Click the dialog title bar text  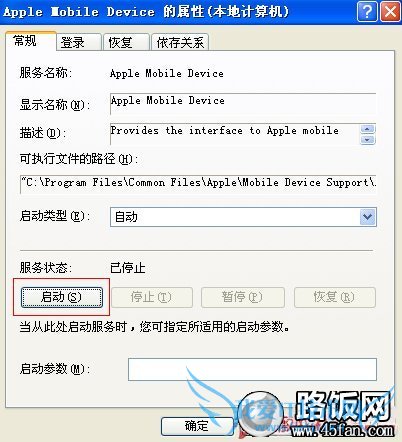[146, 12]
